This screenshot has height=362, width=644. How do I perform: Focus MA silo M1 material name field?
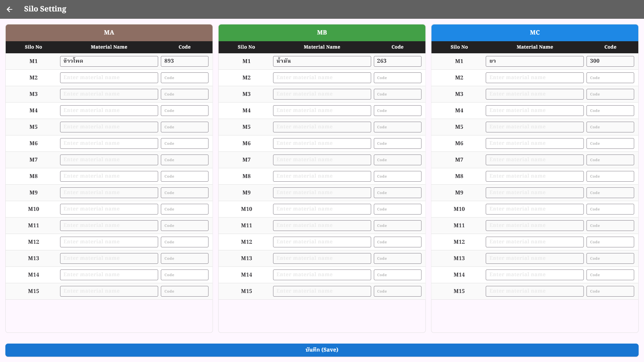click(109, 61)
